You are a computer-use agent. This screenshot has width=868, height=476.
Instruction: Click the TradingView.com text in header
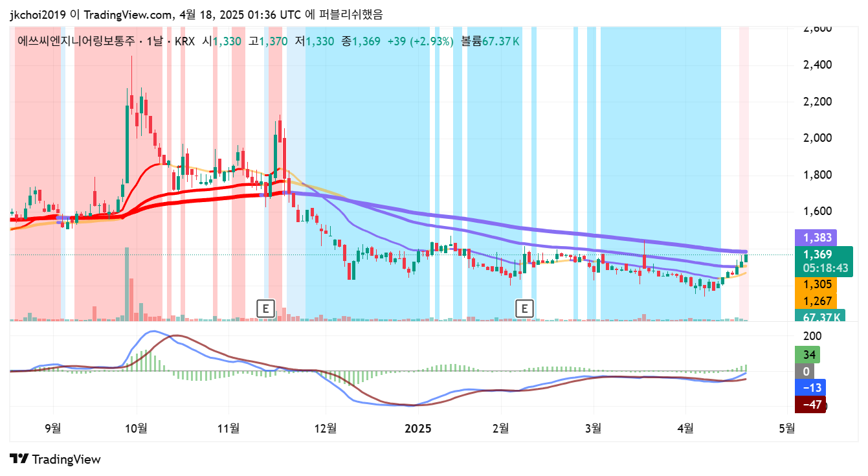128,14
